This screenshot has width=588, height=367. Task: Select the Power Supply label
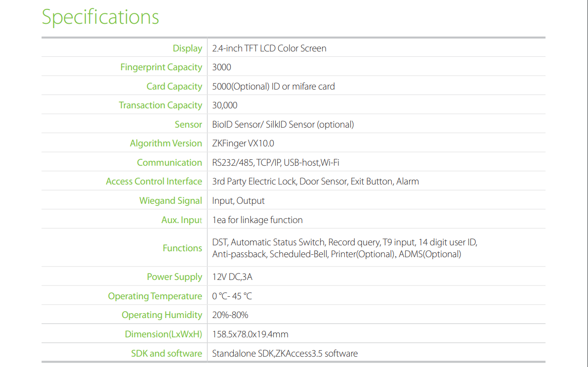pos(174,277)
